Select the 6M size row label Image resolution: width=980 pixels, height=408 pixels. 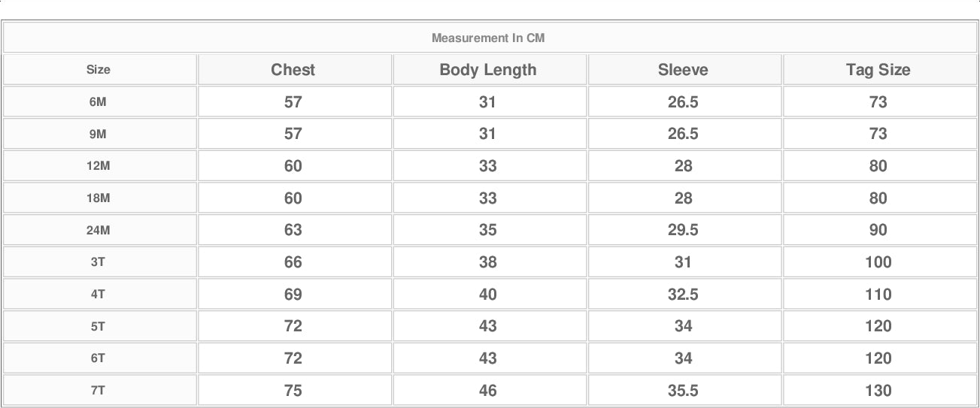coord(98,102)
